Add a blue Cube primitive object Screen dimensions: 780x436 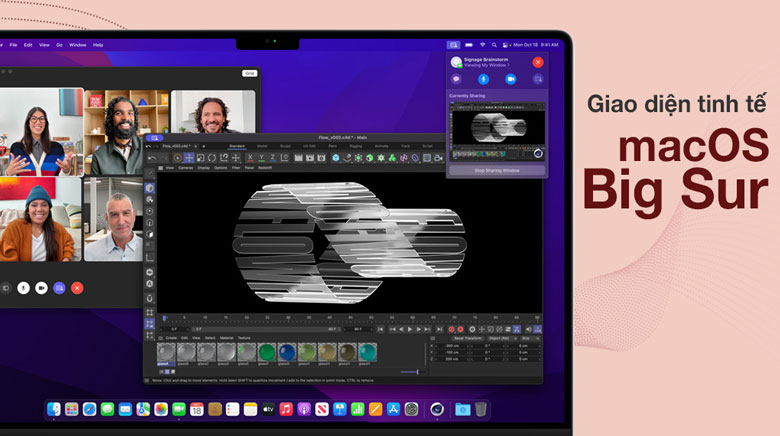click(x=336, y=158)
